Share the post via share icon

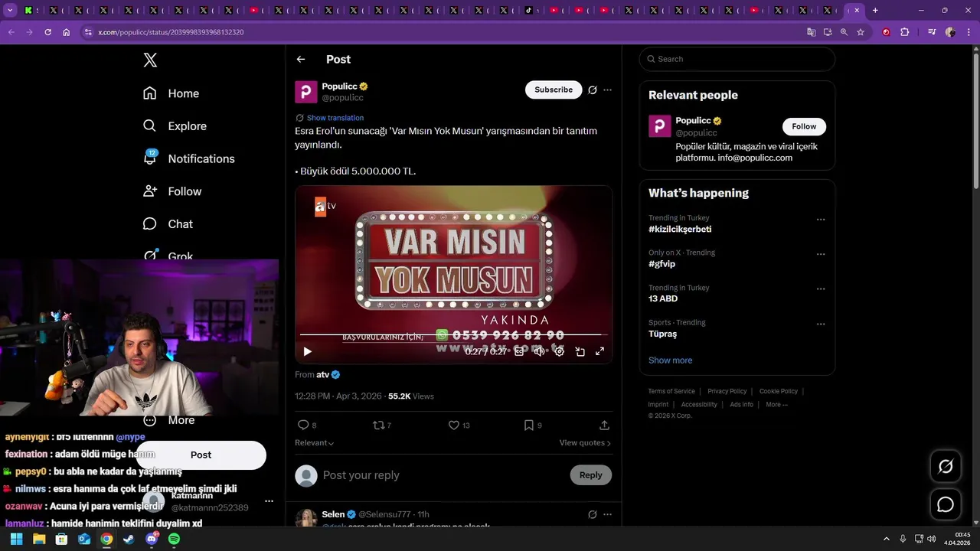click(604, 425)
